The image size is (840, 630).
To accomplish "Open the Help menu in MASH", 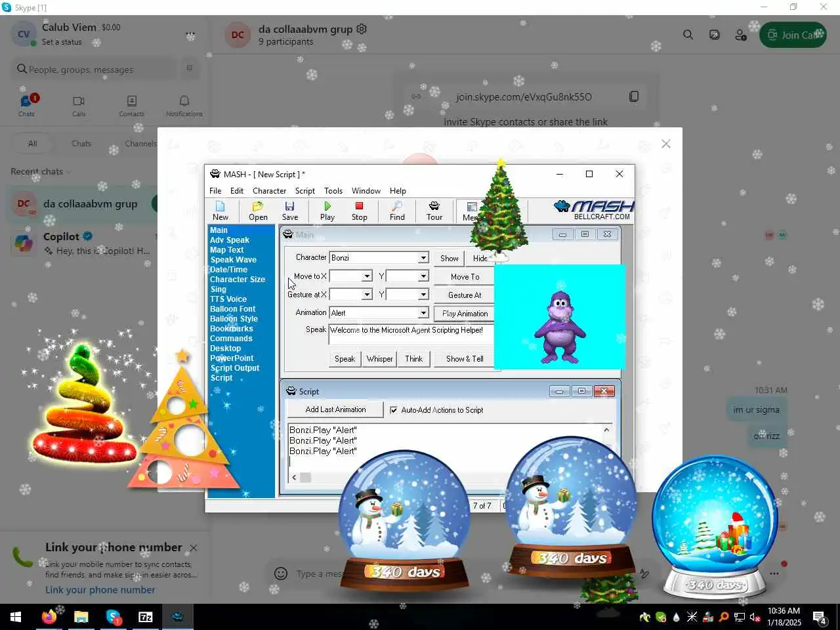I will pyautogui.click(x=398, y=191).
